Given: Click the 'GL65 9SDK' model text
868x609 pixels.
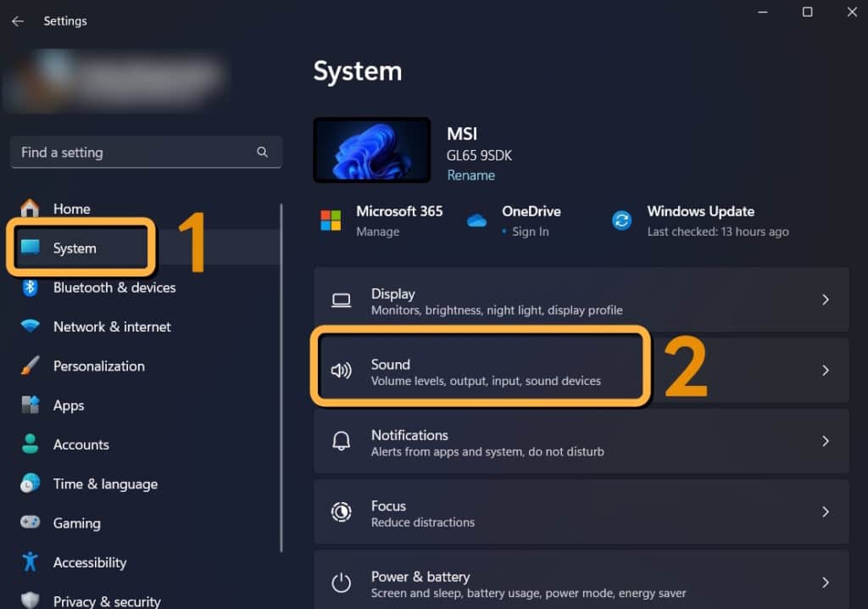Looking at the screenshot, I should tap(480, 155).
